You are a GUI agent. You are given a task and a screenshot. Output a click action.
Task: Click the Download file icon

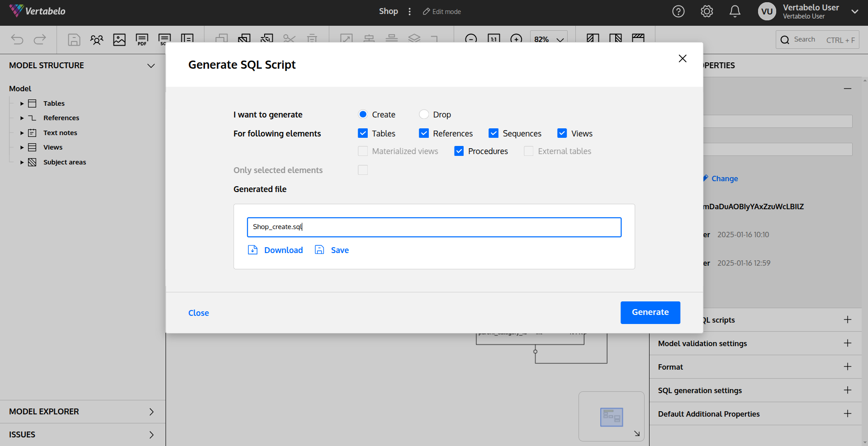tap(253, 250)
